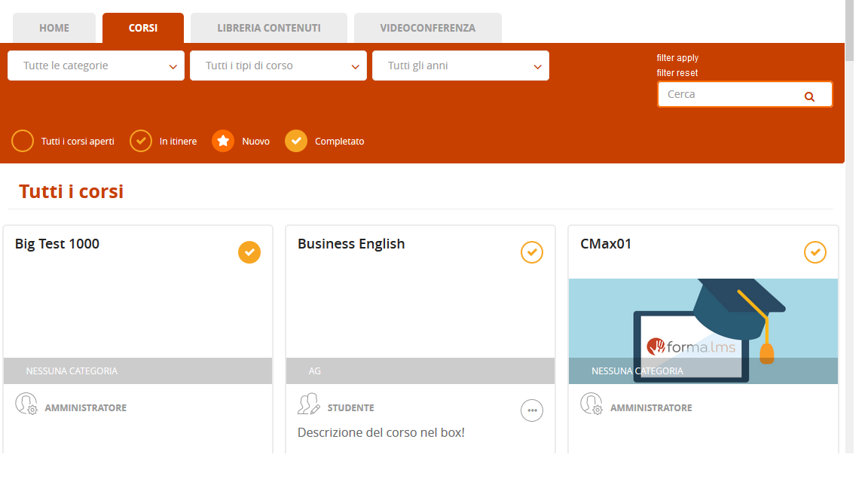
Task: Enable the Nuovo star filter
Action: click(x=223, y=141)
